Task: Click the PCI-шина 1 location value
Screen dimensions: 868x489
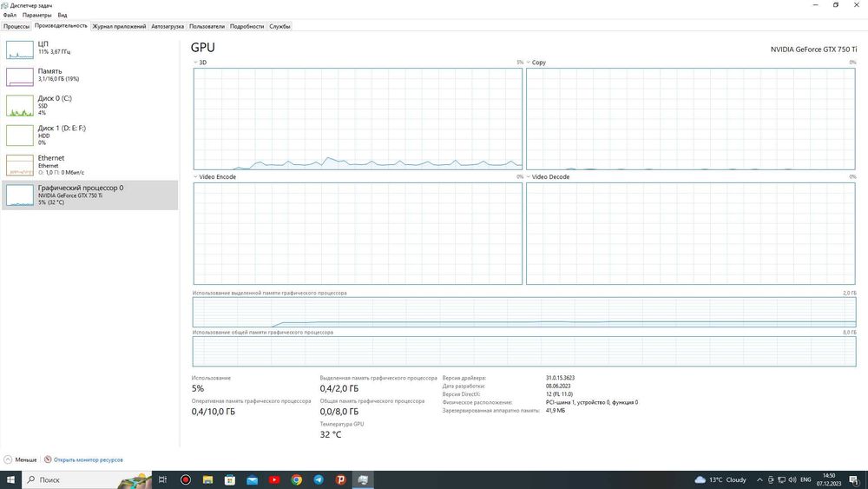Action: 591,403
